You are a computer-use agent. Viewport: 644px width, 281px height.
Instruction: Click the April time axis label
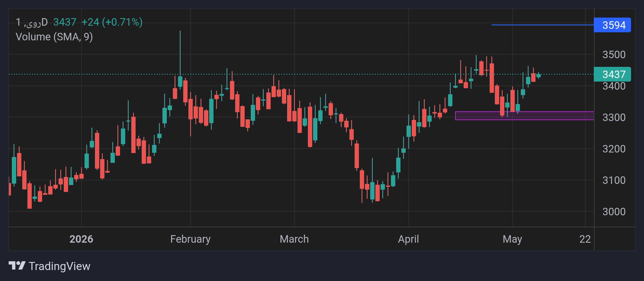[409, 239]
